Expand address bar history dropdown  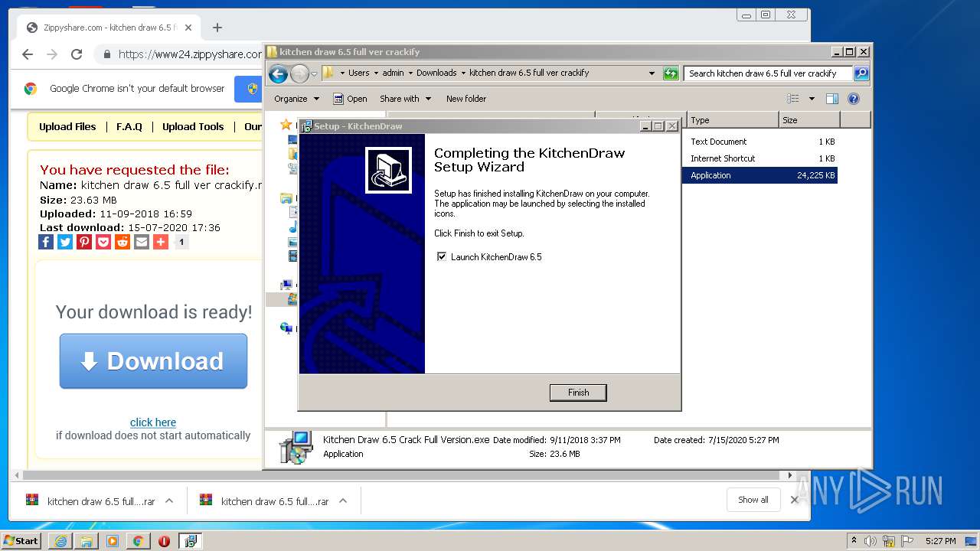(x=652, y=73)
